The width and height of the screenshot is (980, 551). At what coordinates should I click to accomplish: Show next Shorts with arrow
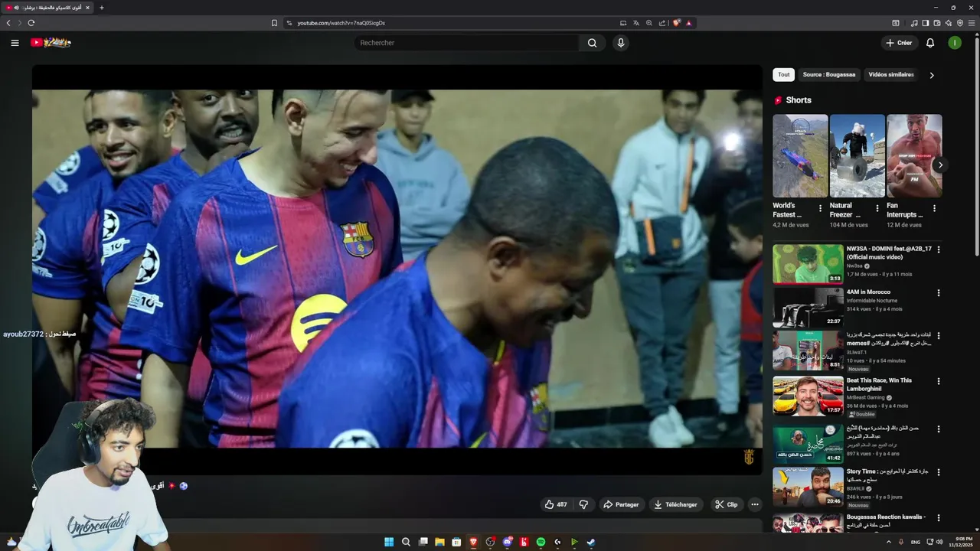(x=940, y=165)
